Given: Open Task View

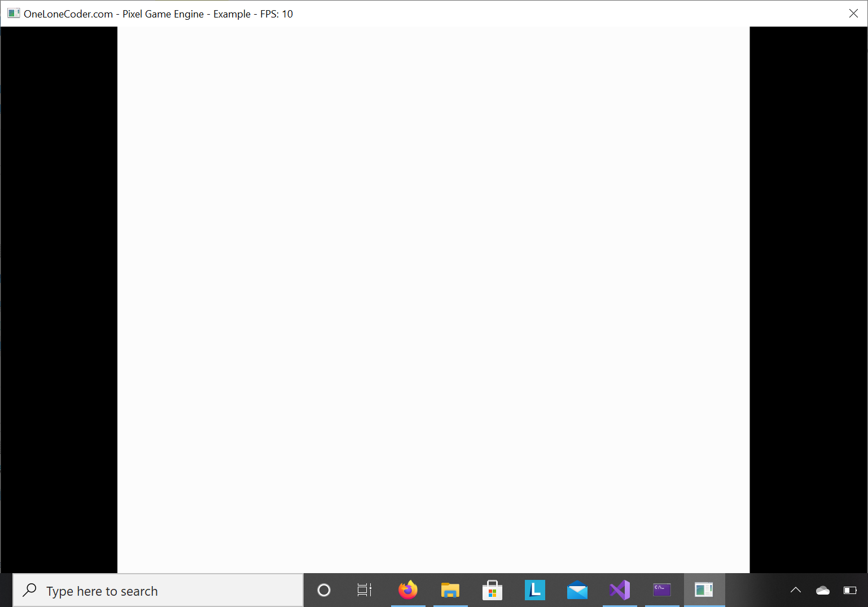Looking at the screenshot, I should click(x=364, y=590).
